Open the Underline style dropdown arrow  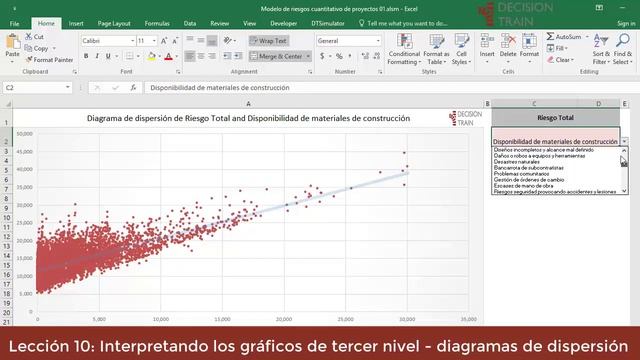pos(117,56)
